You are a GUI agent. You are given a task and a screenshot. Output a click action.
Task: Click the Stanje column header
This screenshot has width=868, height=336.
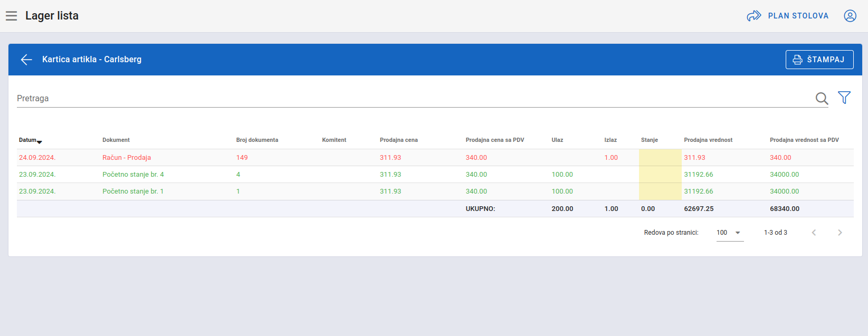(x=650, y=140)
